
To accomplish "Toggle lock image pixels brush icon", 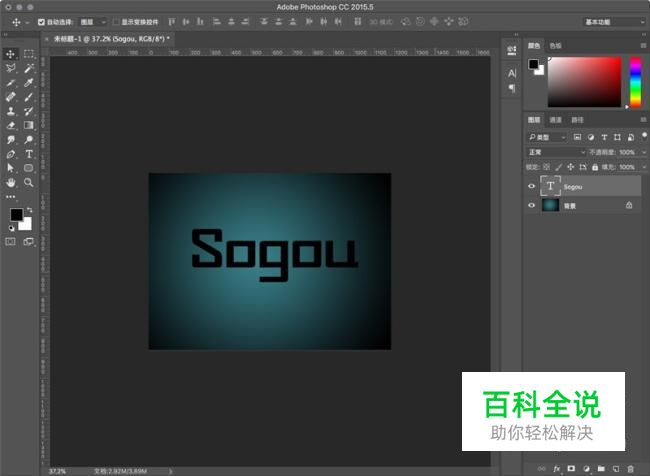I will 558,167.
